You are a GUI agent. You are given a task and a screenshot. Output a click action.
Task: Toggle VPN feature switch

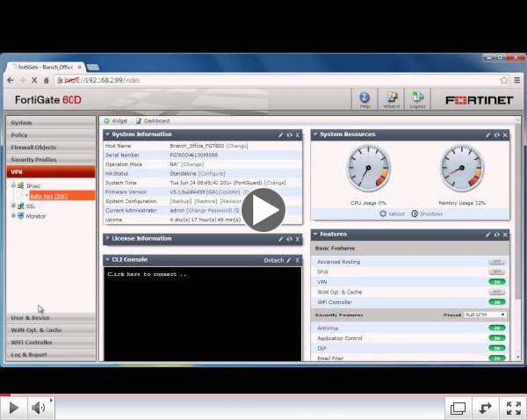(497, 282)
